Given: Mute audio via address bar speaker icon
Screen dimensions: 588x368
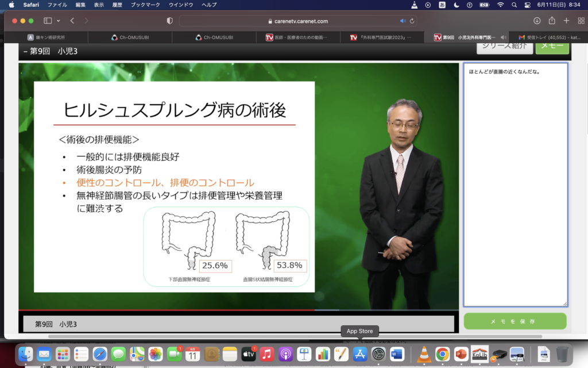Looking at the screenshot, I should pyautogui.click(x=403, y=21).
